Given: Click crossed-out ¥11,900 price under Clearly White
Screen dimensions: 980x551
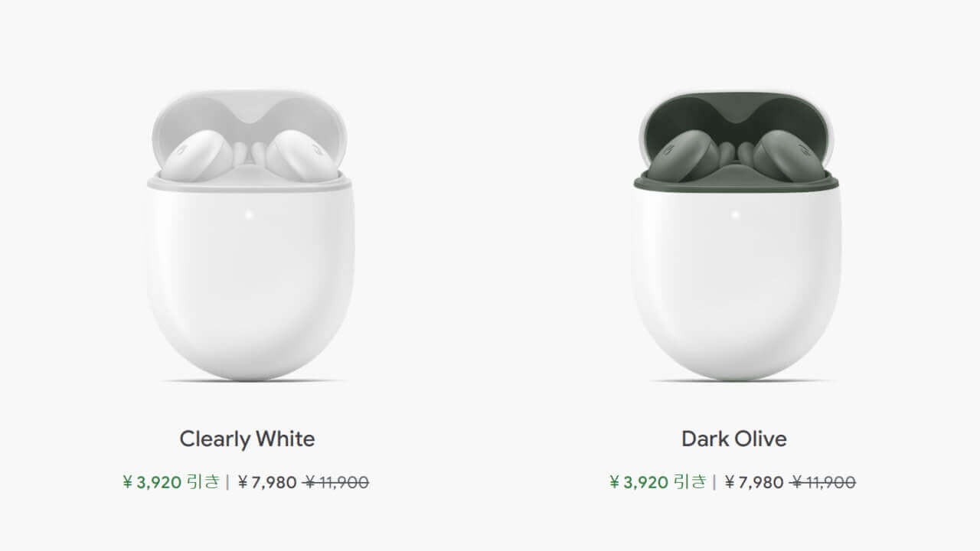Looking at the screenshot, I should (x=336, y=482).
